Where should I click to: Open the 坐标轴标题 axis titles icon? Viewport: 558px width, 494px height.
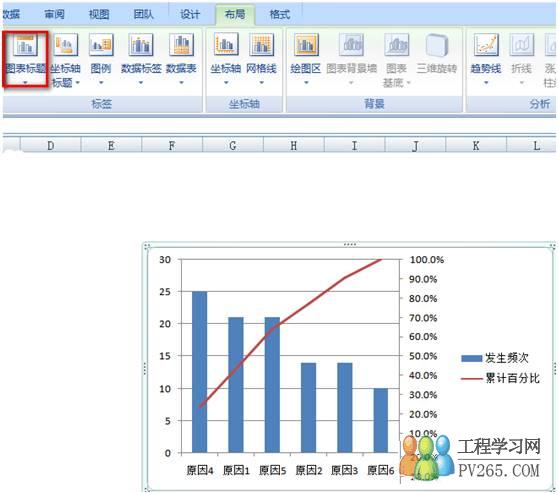(x=65, y=45)
